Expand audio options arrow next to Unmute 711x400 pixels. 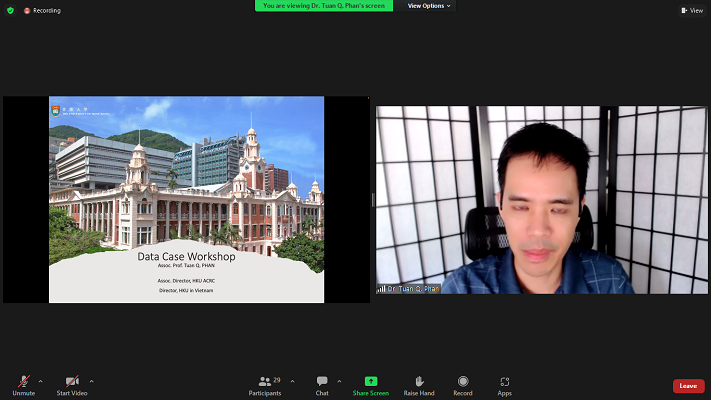(x=41, y=381)
